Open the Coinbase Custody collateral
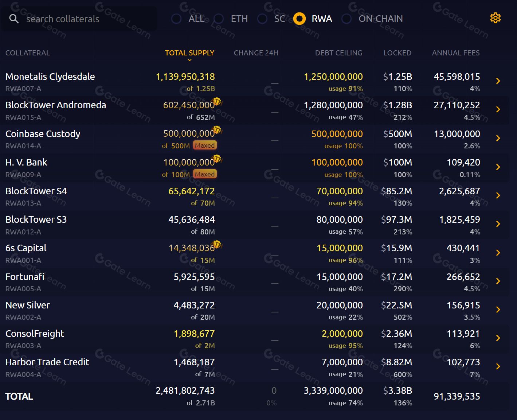Image resolution: width=517 pixels, height=420 pixels. coord(43,134)
